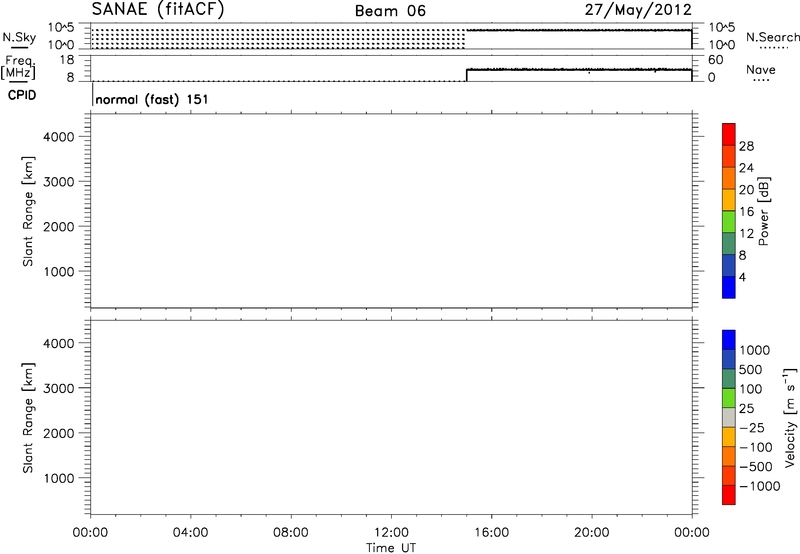Click the '16:00' time tick label
800x554 pixels.
(491, 533)
